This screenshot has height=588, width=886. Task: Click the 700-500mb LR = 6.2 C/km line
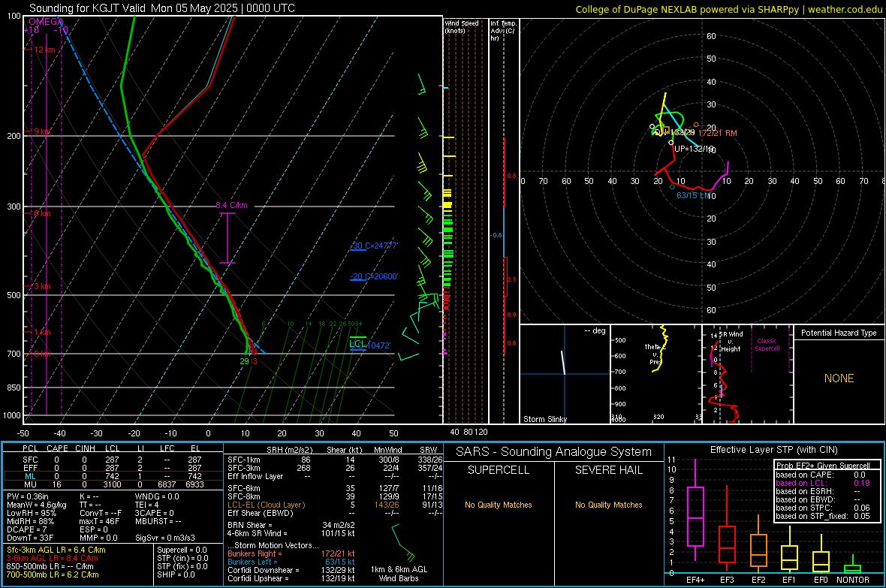[53, 574]
